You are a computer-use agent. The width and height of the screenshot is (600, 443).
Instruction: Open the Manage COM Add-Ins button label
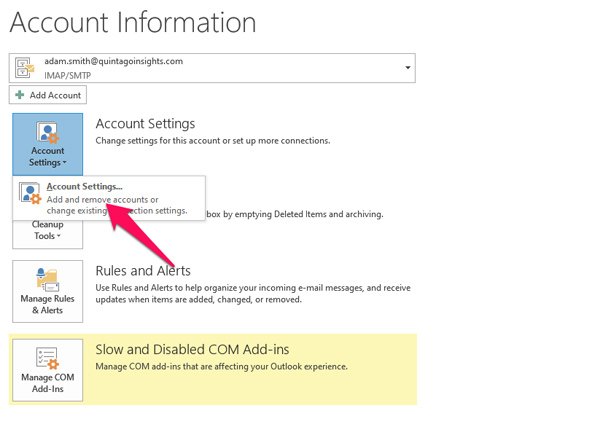[x=47, y=383]
